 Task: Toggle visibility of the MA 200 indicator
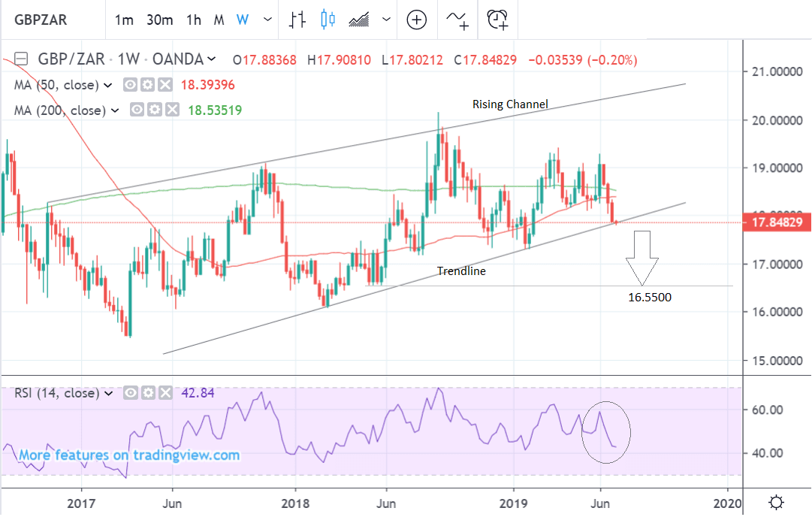[x=137, y=110]
